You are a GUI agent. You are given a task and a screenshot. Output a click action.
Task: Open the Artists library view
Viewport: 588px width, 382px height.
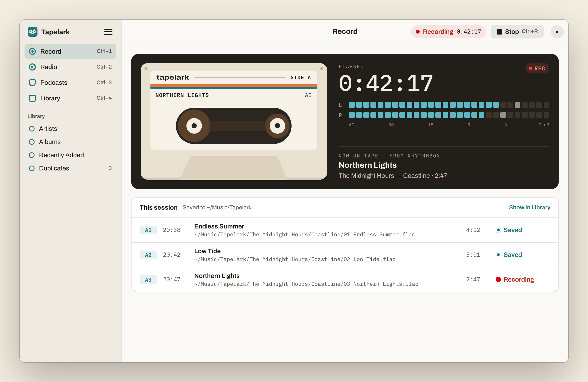click(x=70, y=129)
